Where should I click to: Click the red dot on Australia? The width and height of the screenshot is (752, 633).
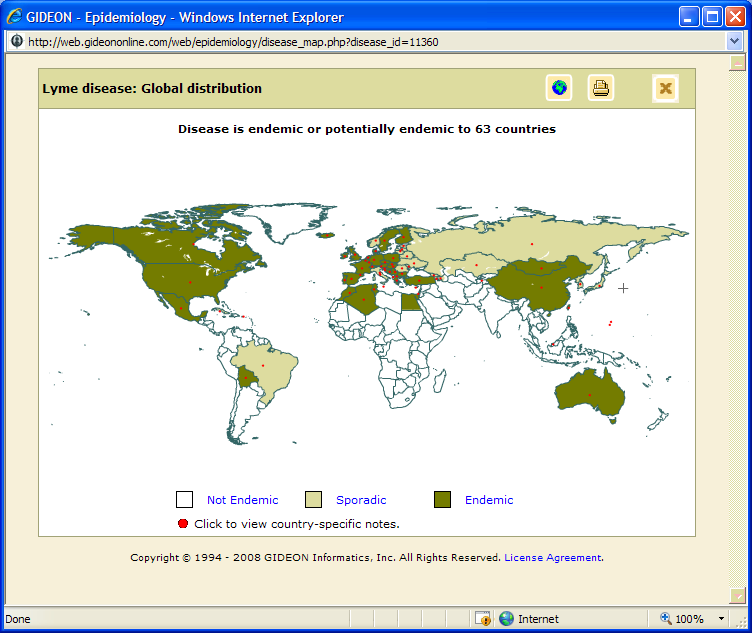[589, 395]
